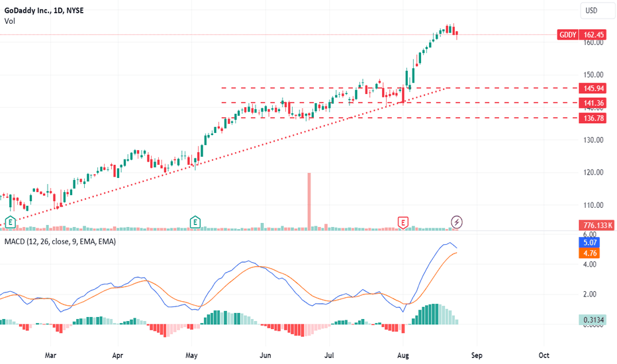Click the latest red candlestick near 162
The width and height of the screenshot is (617, 364).
click(x=457, y=34)
